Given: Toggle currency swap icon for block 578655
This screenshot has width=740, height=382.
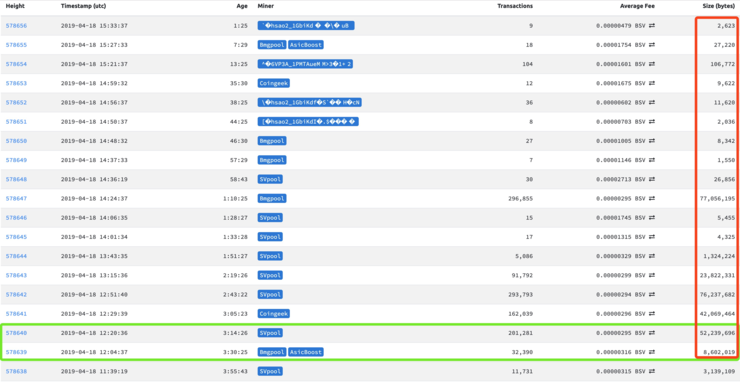Looking at the screenshot, I should click(x=652, y=45).
